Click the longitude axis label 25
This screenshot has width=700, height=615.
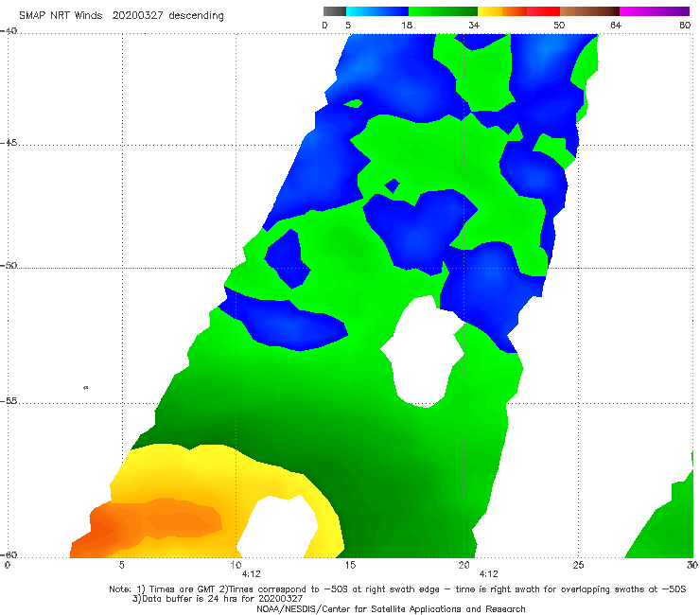coord(578,566)
